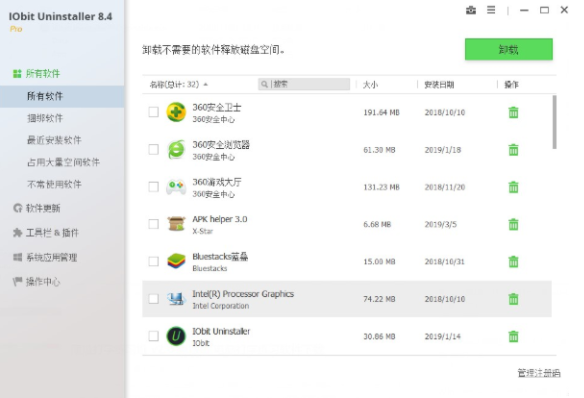Sort by the 名称(总计: 32) column header
This screenshot has height=398, width=584.
178,85
